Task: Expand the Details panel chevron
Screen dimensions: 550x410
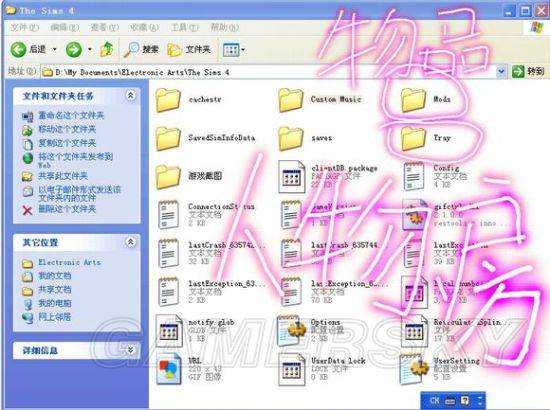Action: (130, 350)
